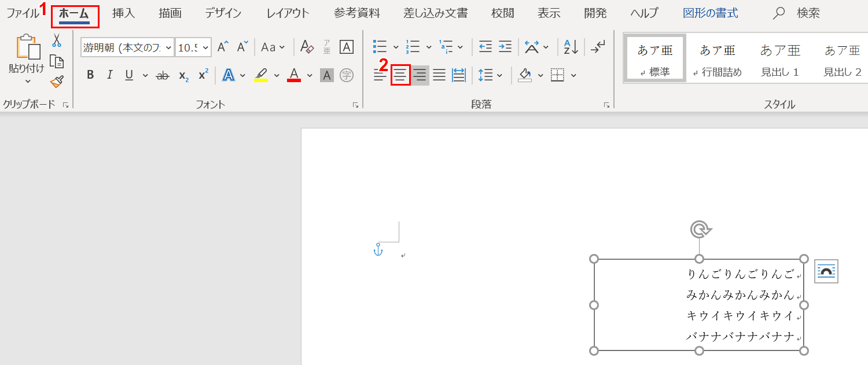
Task: Apply the 見出し 1 style
Action: coord(780,58)
